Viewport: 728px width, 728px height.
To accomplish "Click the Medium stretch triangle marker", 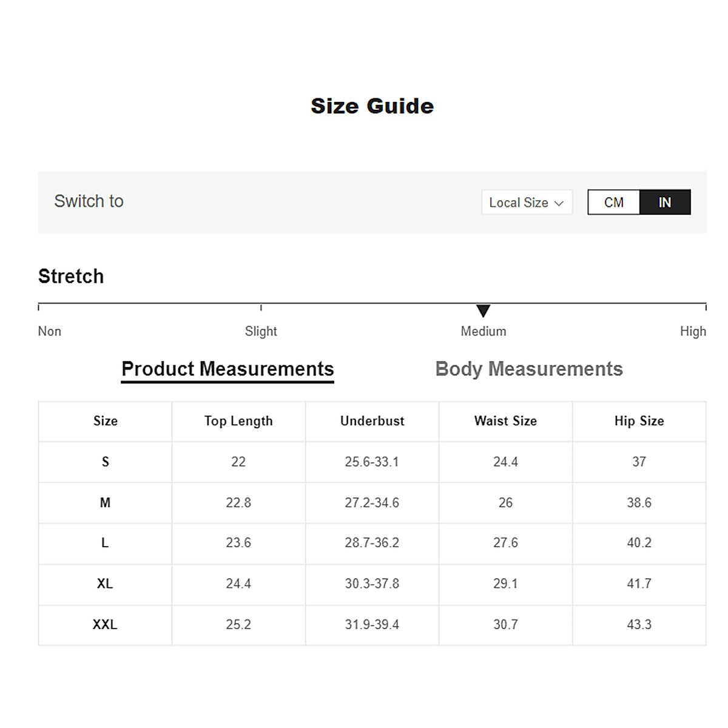I will tap(483, 311).
